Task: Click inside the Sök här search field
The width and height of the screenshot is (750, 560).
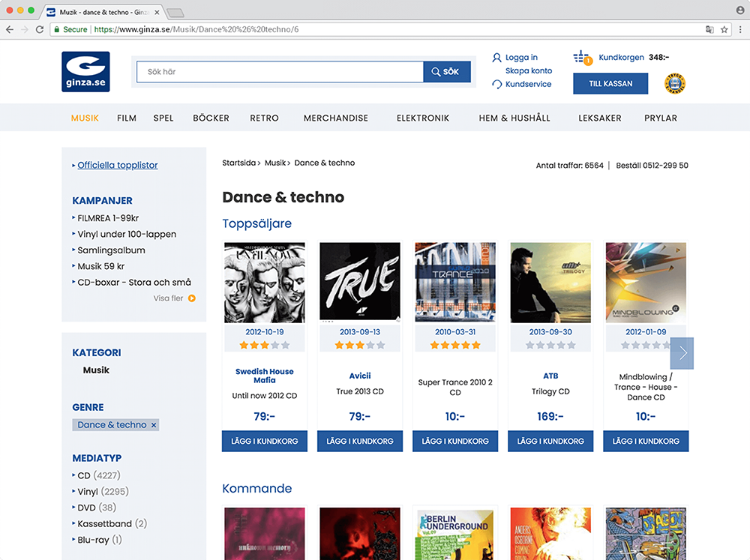Action: click(x=280, y=72)
